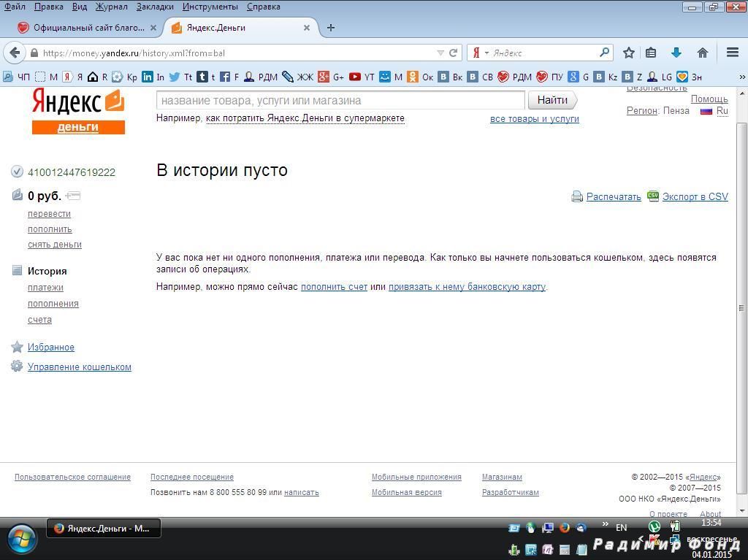Expand hidden quick launch items chevron
The width and height of the screenshot is (748, 560).
coord(606,523)
